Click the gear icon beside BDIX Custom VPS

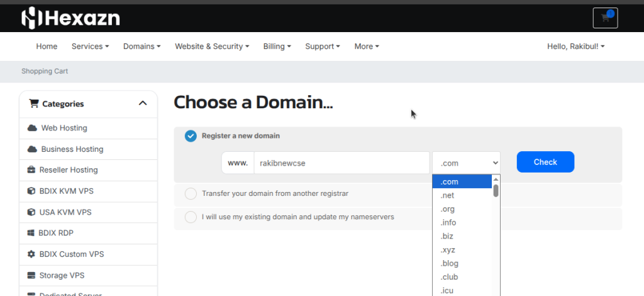pos(31,254)
